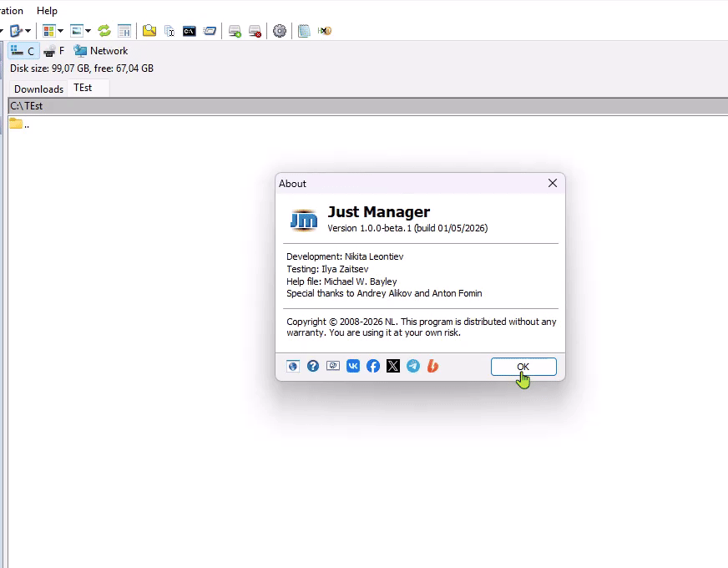
Task: Click the picture view mode toolbar icon
Action: [77, 31]
